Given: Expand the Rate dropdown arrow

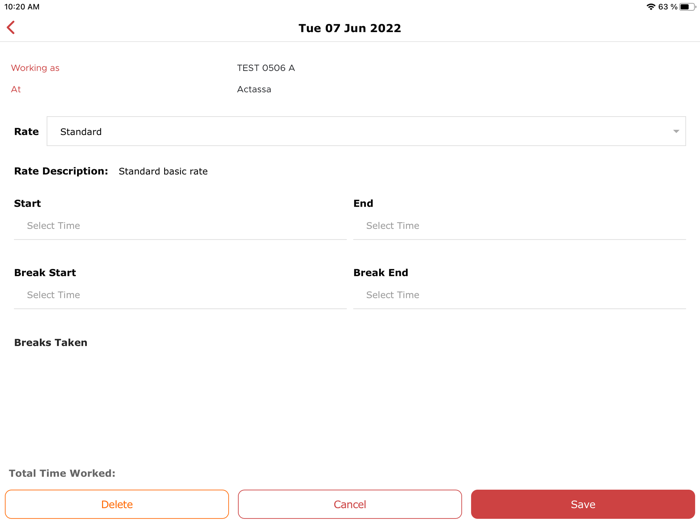Looking at the screenshot, I should pos(676,132).
